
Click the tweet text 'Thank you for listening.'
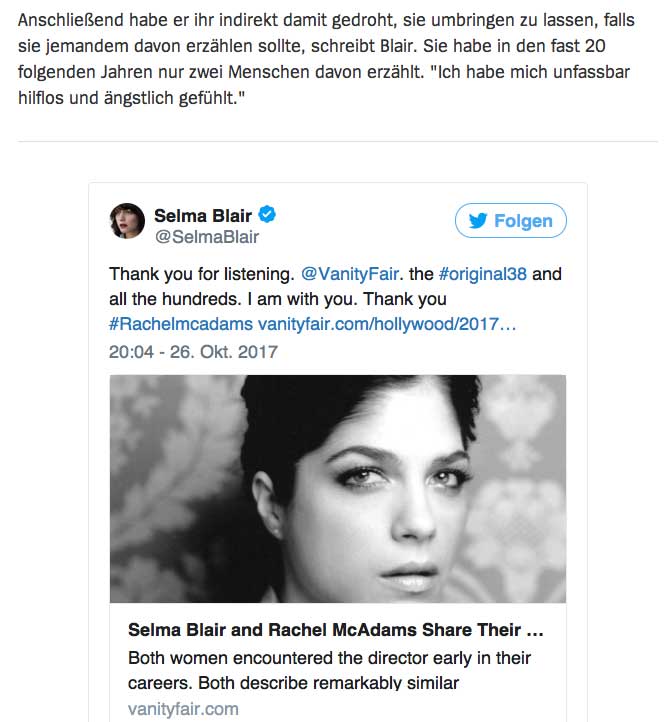pos(198,274)
